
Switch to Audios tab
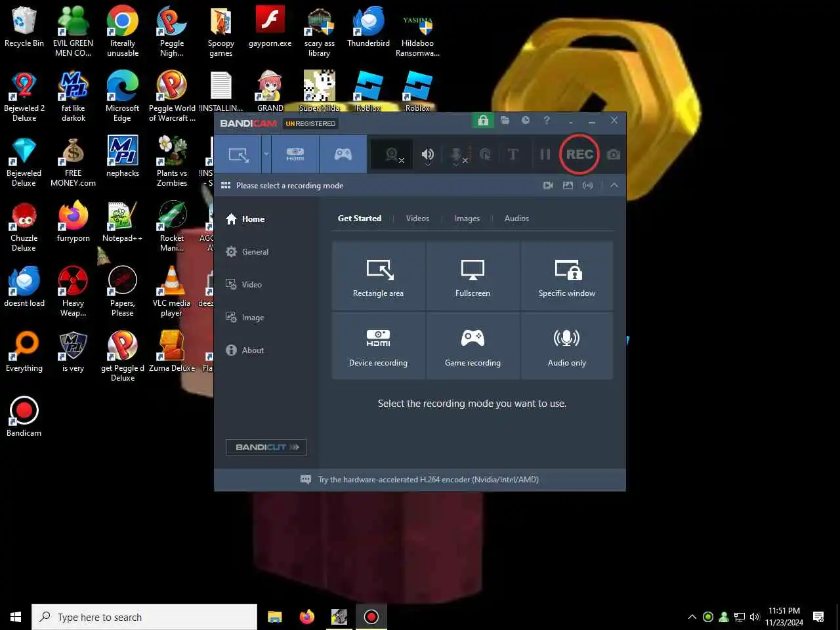(516, 219)
